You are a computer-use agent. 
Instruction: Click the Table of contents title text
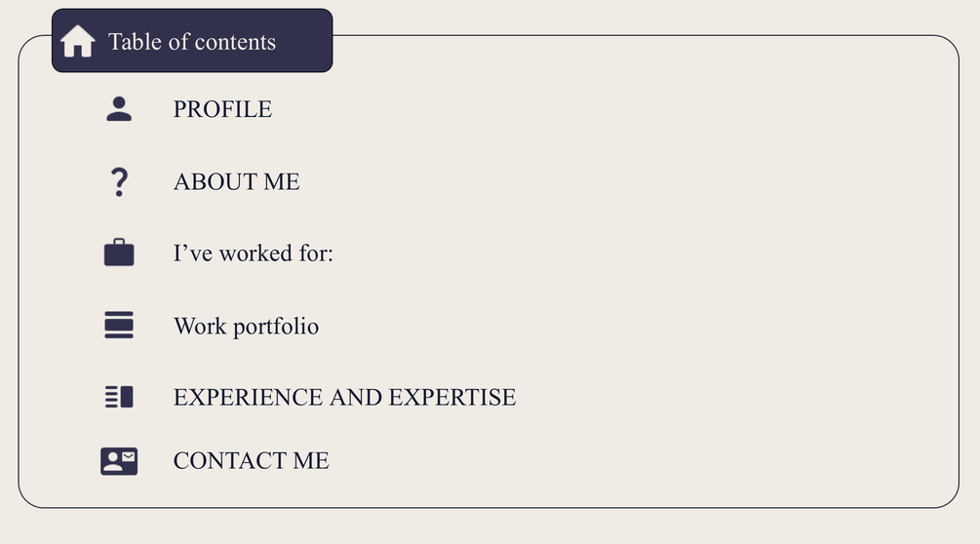point(192,42)
